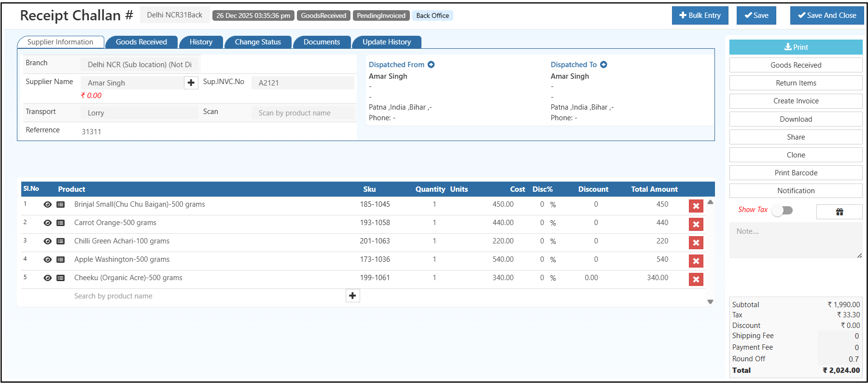Open the Branch dropdown field
Viewport: 868px width, 383px height.
pos(140,65)
